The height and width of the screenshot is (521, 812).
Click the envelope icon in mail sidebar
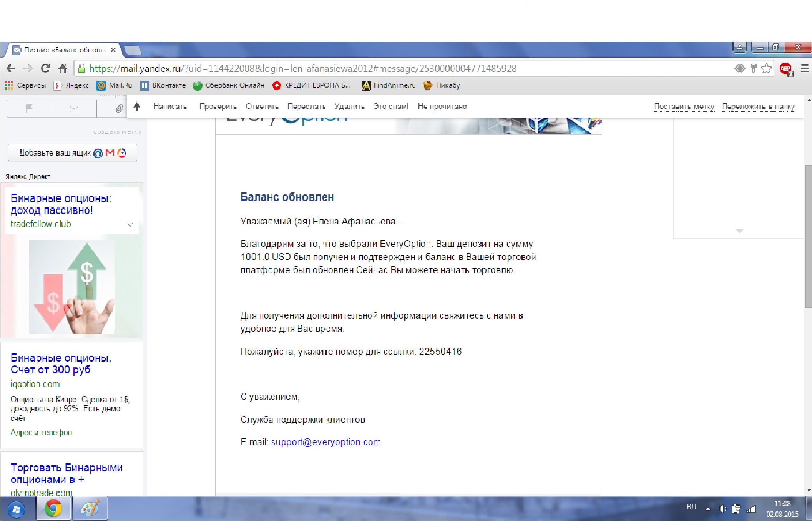point(74,108)
